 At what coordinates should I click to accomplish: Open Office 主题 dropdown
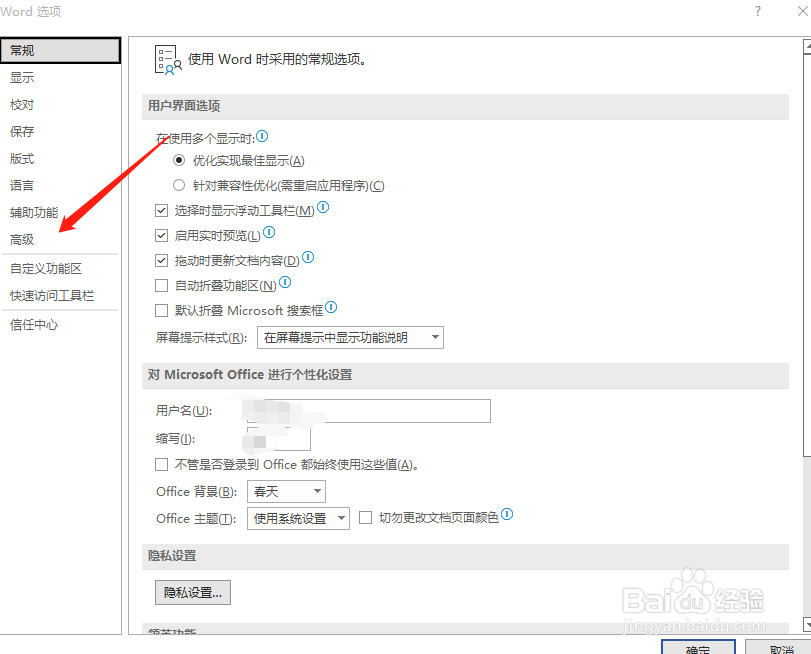(x=298, y=518)
